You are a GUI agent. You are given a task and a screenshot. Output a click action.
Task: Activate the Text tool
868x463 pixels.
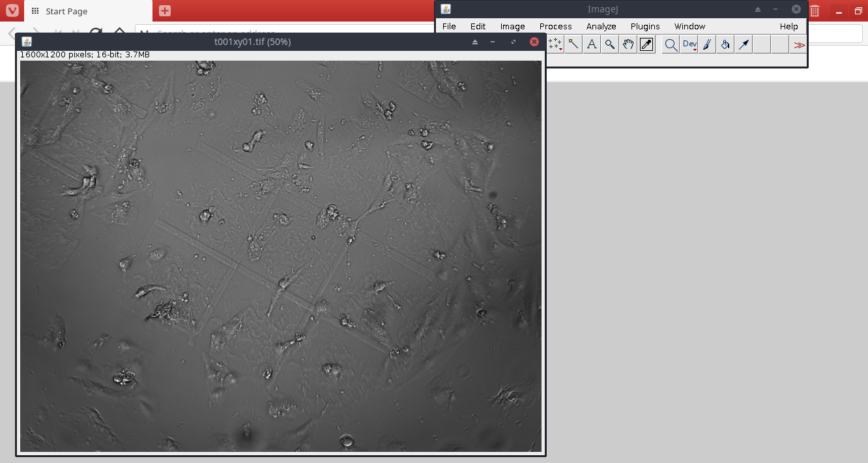pos(591,44)
